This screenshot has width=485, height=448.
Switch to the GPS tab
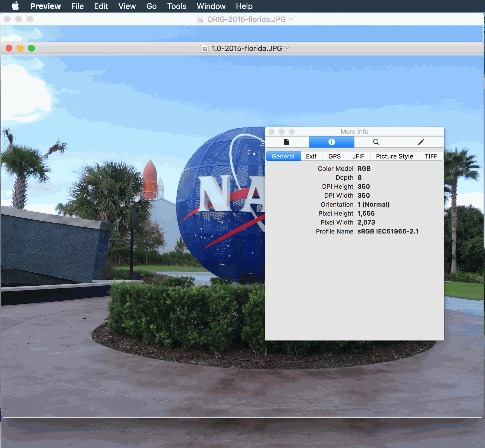[x=335, y=156]
